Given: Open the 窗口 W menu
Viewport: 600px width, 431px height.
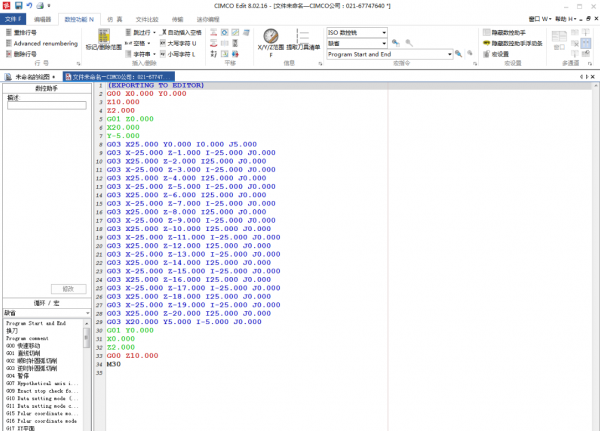Looking at the screenshot, I should pos(540,19).
